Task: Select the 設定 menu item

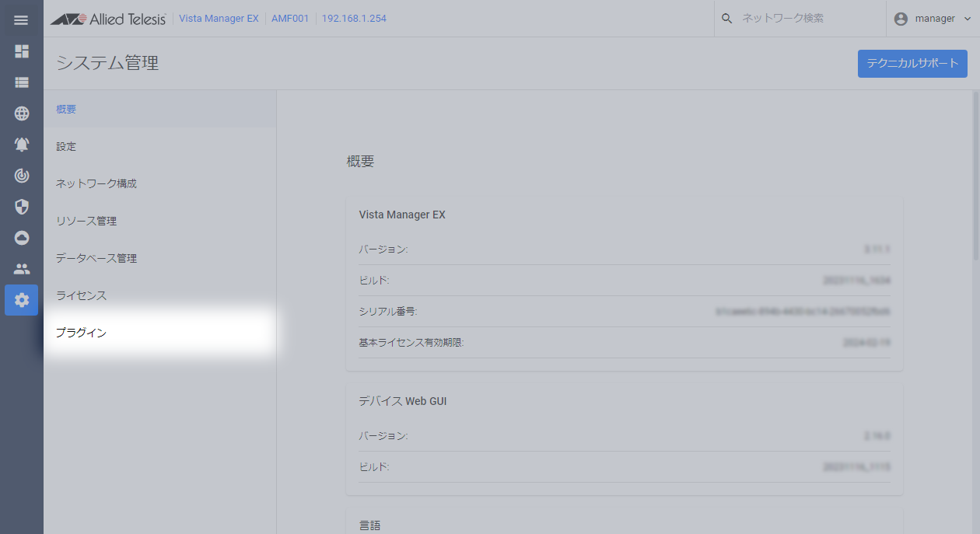Action: (x=159, y=147)
